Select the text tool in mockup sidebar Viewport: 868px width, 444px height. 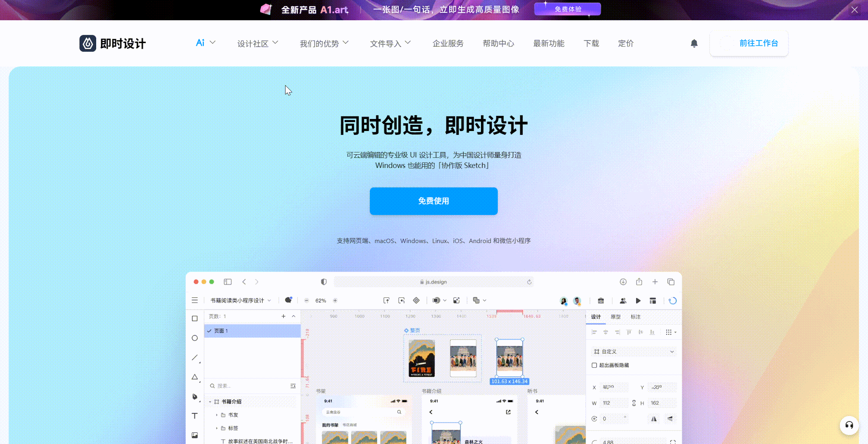point(195,416)
